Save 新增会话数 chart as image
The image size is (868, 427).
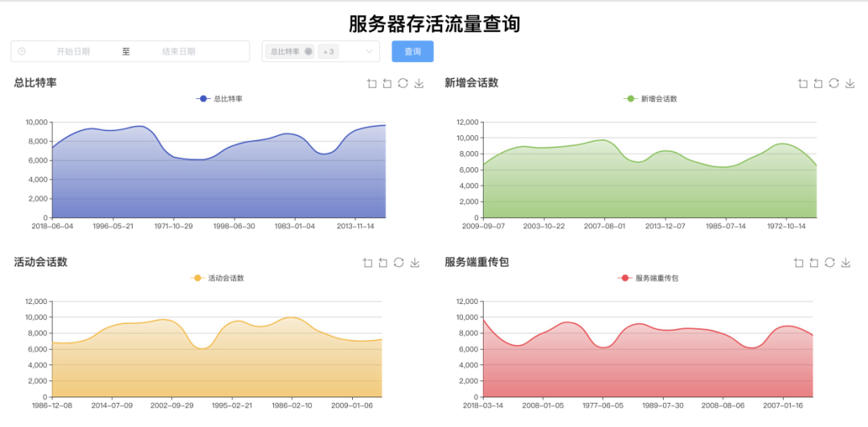click(x=850, y=83)
